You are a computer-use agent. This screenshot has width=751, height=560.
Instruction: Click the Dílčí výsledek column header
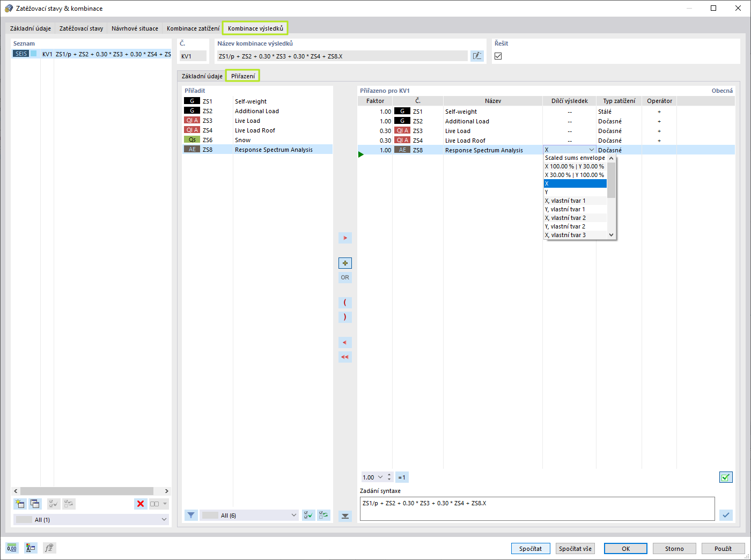[569, 101]
